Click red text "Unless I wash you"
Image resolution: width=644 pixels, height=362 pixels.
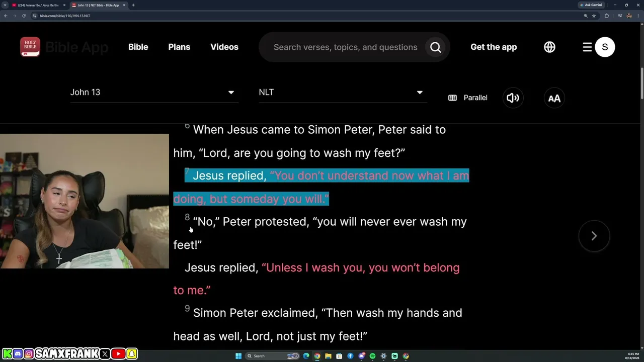[316, 279]
